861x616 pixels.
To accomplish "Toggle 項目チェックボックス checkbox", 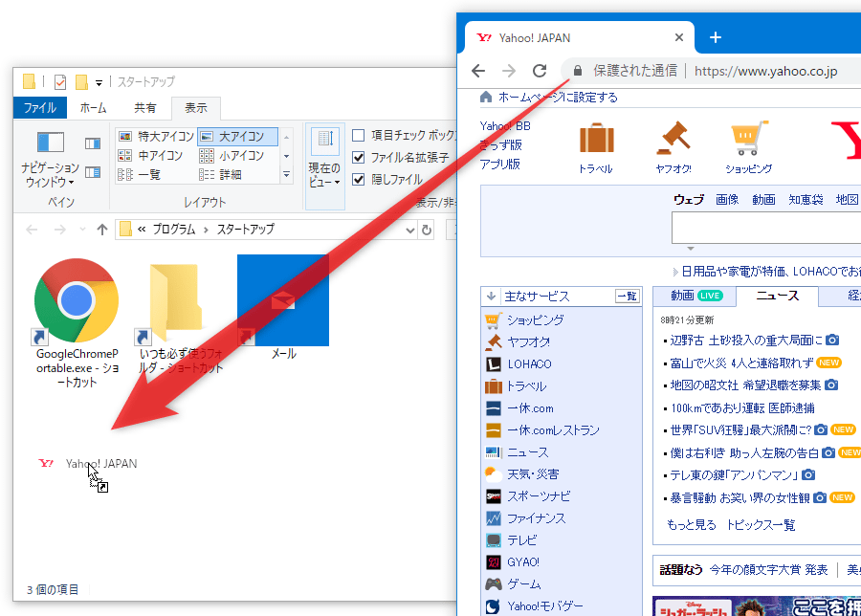I will tap(358, 135).
